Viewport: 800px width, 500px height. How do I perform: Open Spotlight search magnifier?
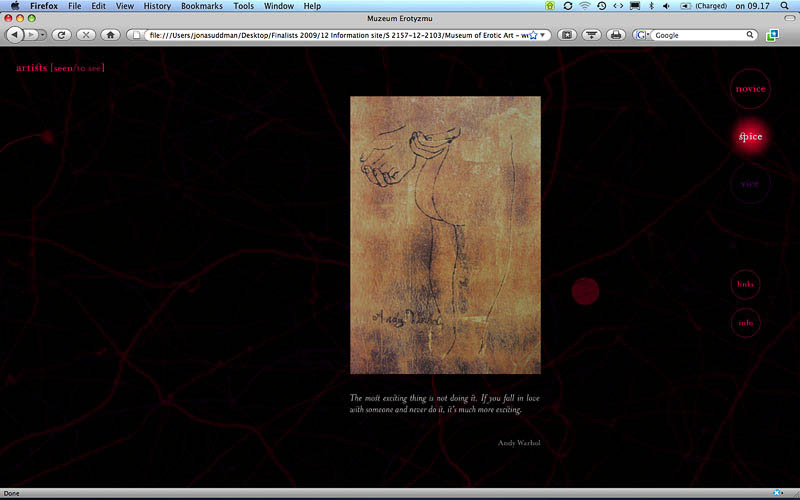[785, 6]
